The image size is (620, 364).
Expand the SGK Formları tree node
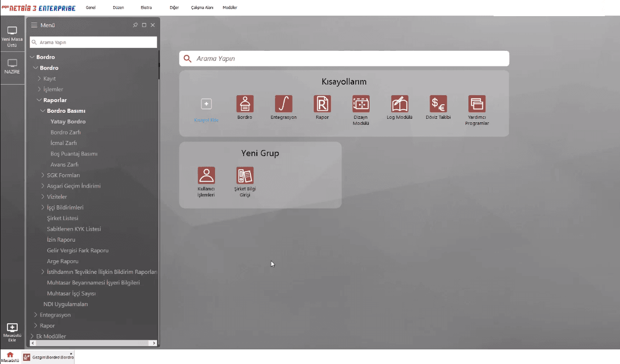pyautogui.click(x=43, y=175)
